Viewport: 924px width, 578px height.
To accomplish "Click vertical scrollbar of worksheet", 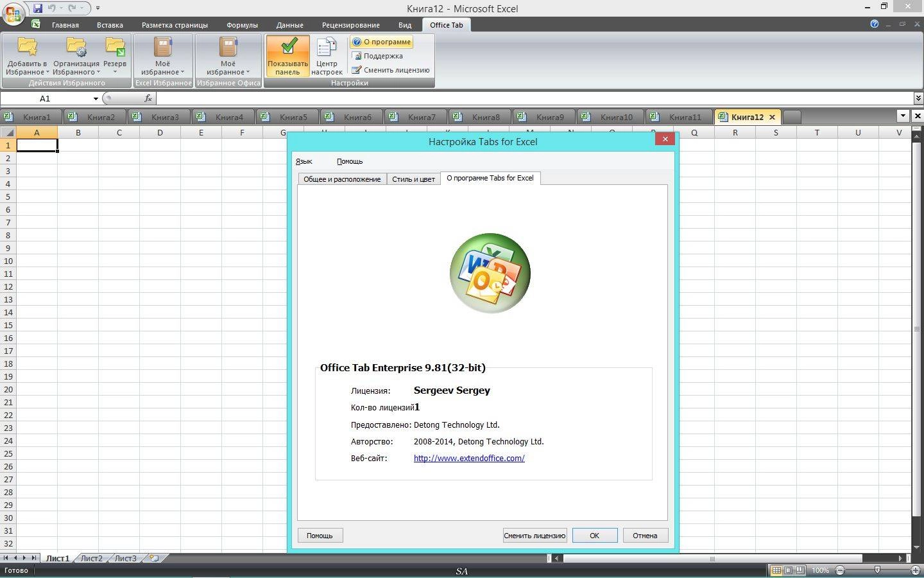I will coord(917,329).
